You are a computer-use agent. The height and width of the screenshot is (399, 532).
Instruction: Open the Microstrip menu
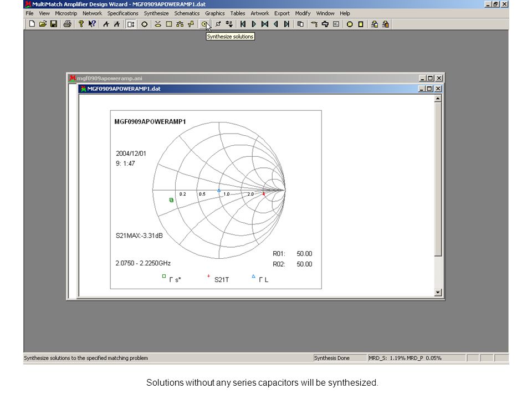66,13
